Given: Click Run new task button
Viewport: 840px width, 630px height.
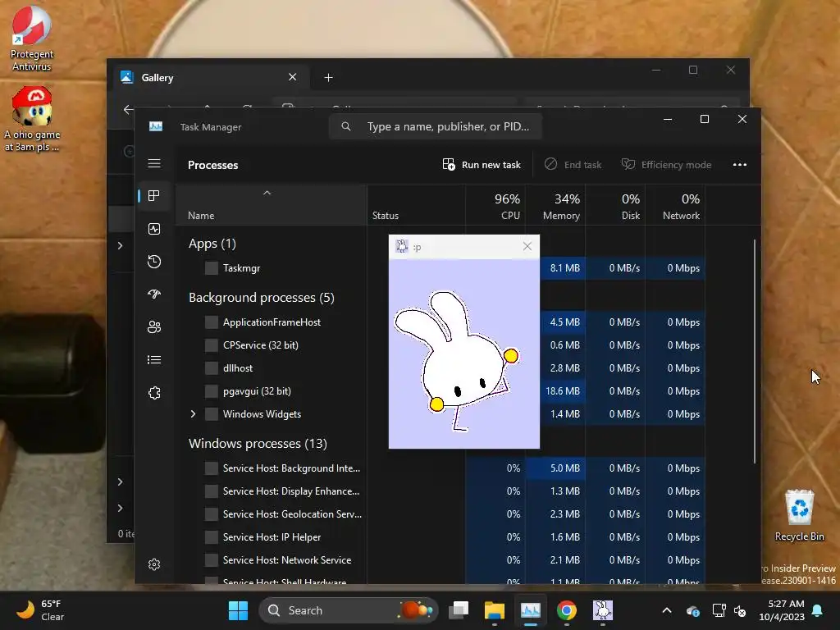Looking at the screenshot, I should tap(482, 164).
